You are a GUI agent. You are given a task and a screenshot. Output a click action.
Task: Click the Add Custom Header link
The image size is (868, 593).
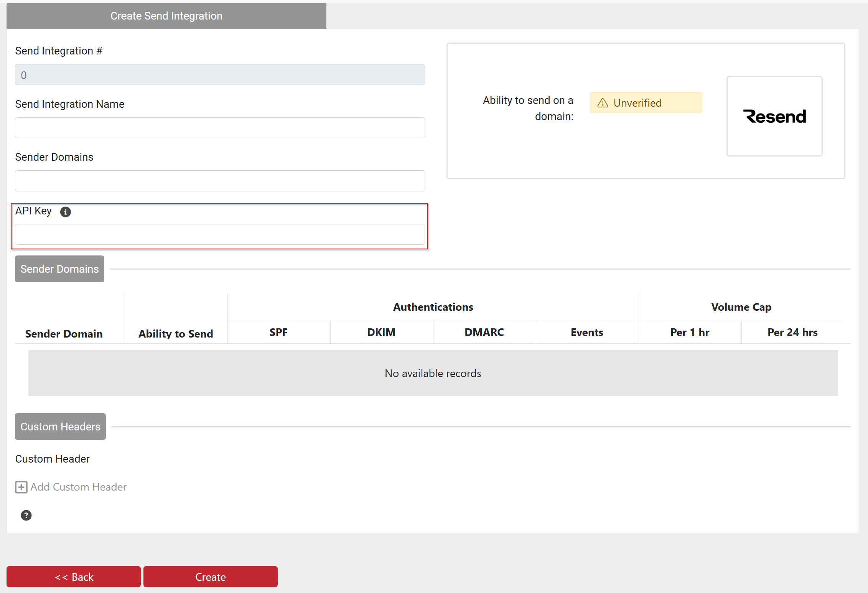click(78, 487)
